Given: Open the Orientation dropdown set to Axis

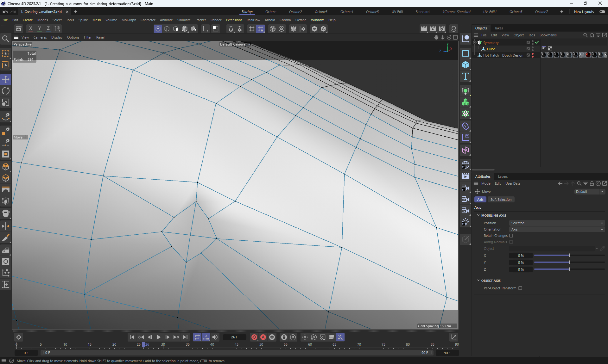Looking at the screenshot, I should click(x=557, y=229).
